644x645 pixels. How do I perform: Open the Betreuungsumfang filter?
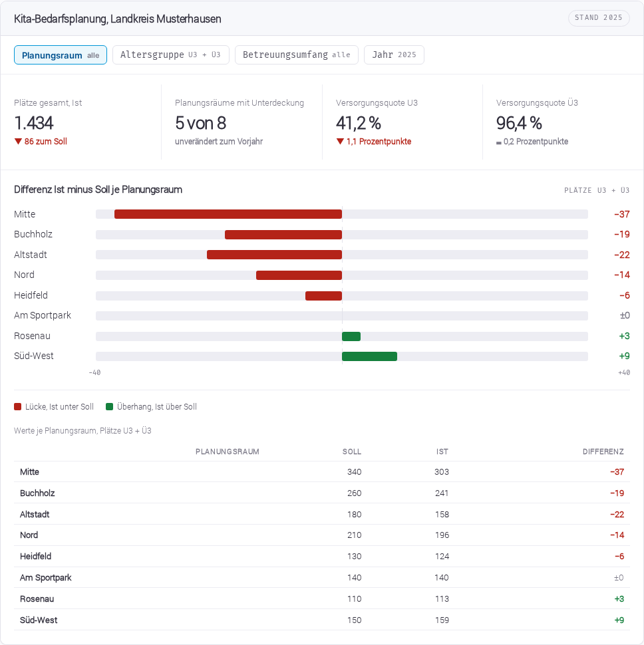point(297,55)
